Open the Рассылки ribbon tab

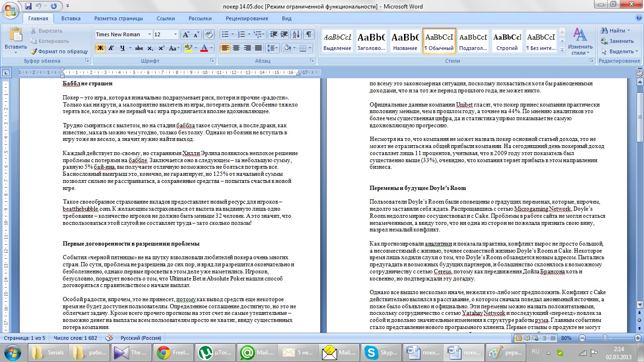(x=200, y=19)
